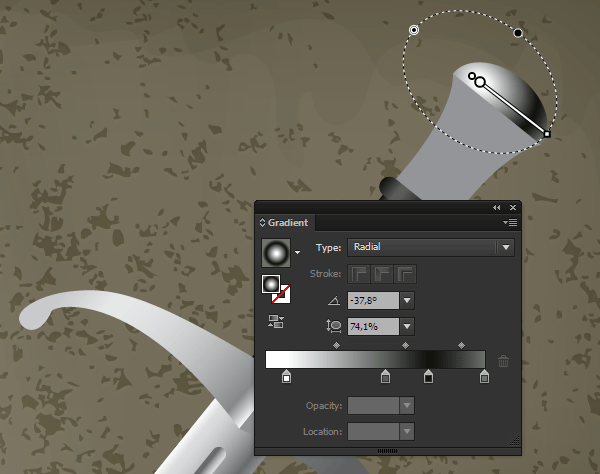Click the third gradient midpoint diamond
600x474 pixels.
point(461,345)
